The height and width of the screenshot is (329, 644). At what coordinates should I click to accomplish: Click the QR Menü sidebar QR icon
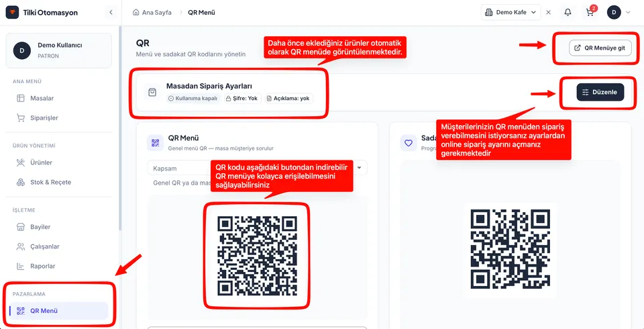21,311
